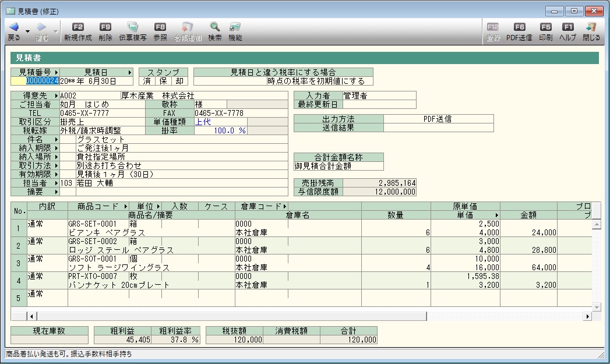Open dropdown arrow next to 進む

tap(55, 31)
